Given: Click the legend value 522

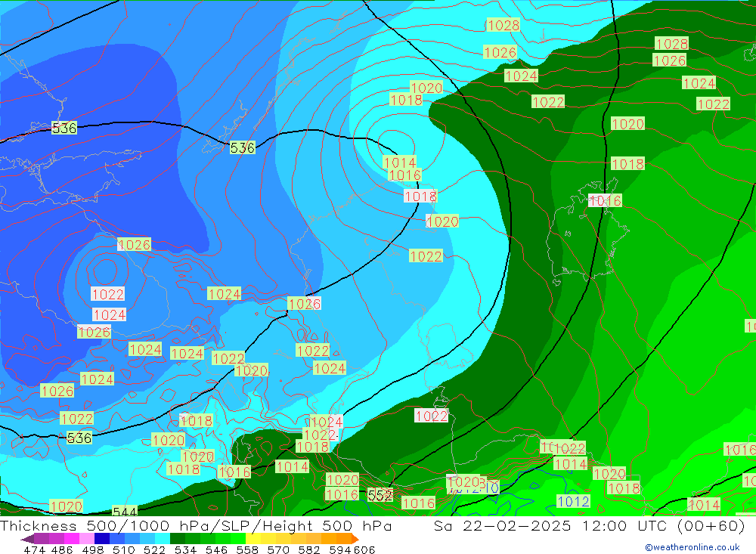Looking at the screenshot, I should tap(154, 549).
